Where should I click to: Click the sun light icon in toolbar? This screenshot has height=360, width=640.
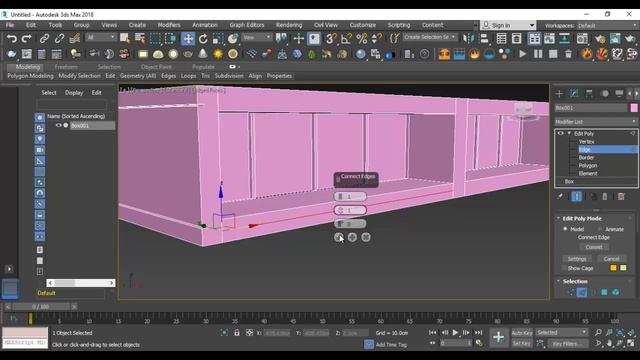pos(218,54)
